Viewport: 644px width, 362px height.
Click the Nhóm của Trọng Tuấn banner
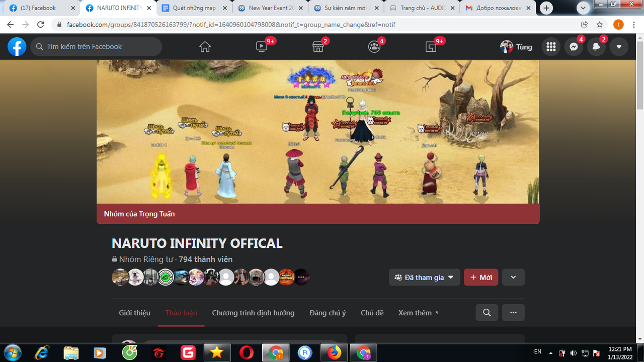[x=318, y=214]
